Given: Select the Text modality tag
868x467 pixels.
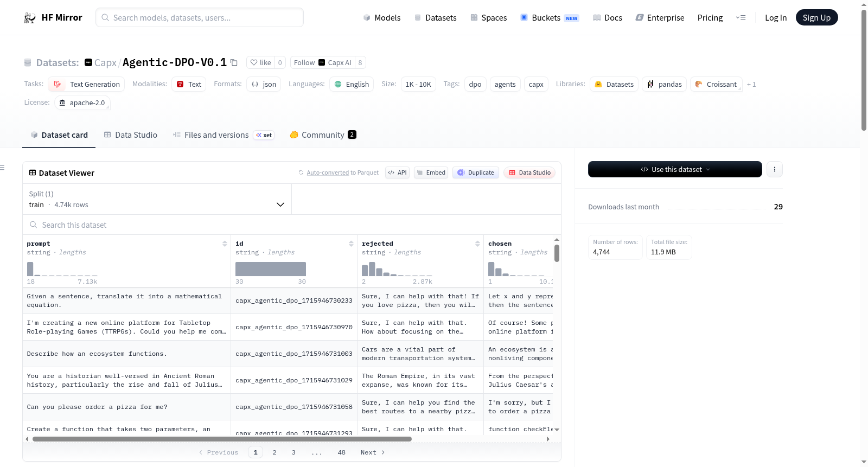Looking at the screenshot, I should click(x=189, y=84).
